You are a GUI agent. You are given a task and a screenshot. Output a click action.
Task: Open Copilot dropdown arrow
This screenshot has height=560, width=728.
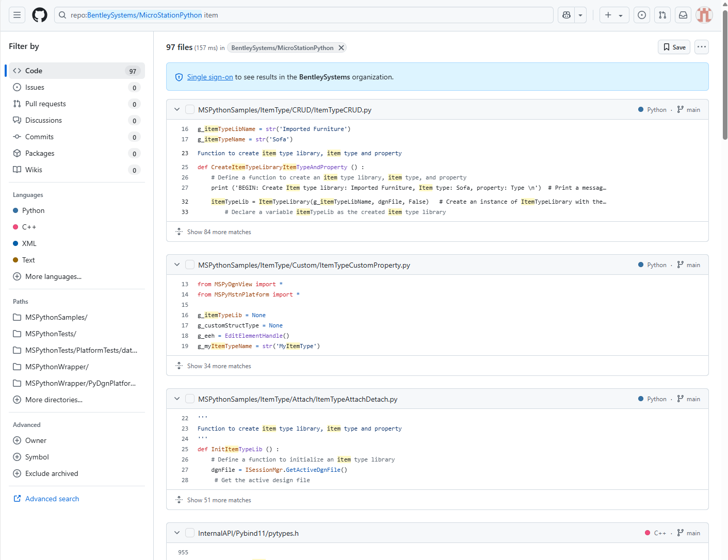click(x=580, y=15)
